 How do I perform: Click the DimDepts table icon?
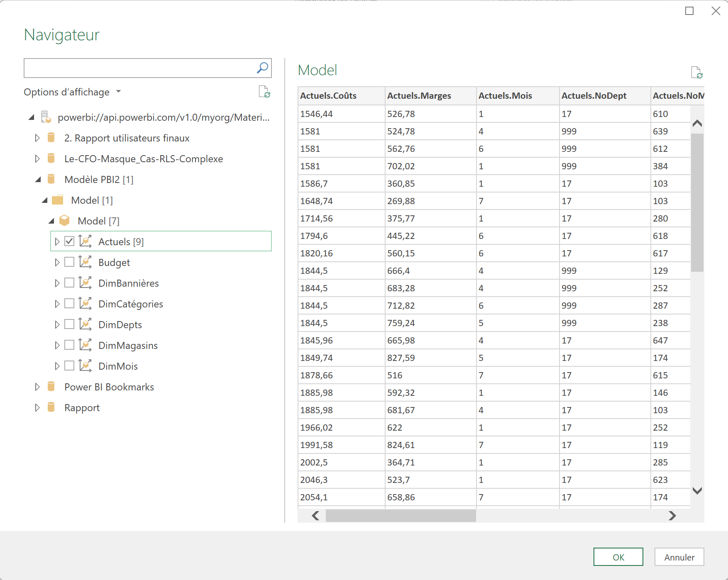point(85,324)
